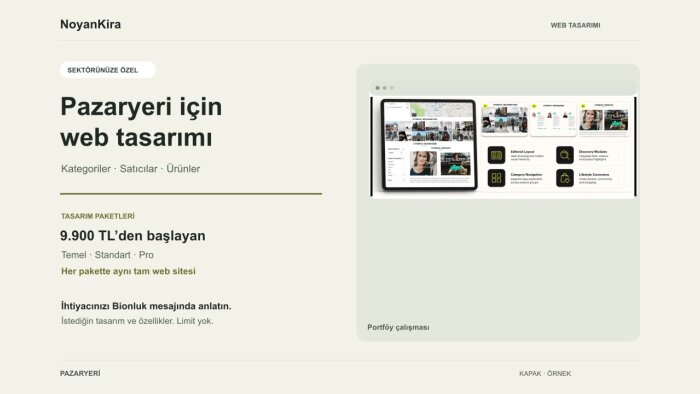Click the tablet mockup in portfolio image
Image resolution: width=700 pixels, height=394 pixels.
[429, 145]
